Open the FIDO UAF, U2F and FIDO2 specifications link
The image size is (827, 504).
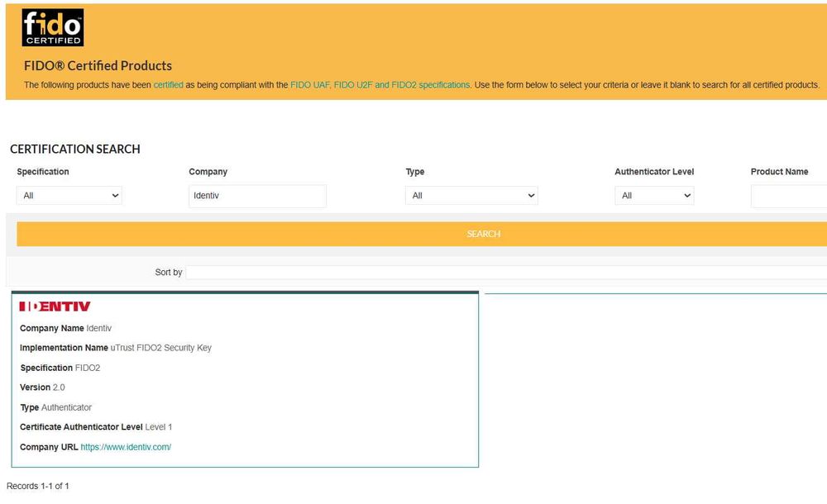380,85
